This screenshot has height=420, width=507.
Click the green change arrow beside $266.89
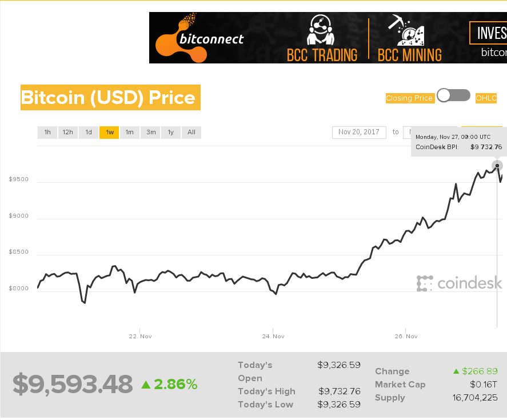(456, 371)
